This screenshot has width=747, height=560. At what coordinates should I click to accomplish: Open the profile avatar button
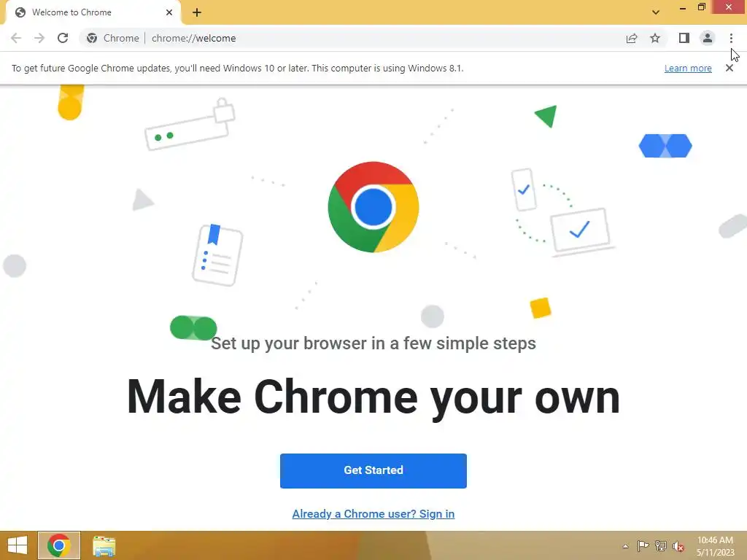[708, 38]
